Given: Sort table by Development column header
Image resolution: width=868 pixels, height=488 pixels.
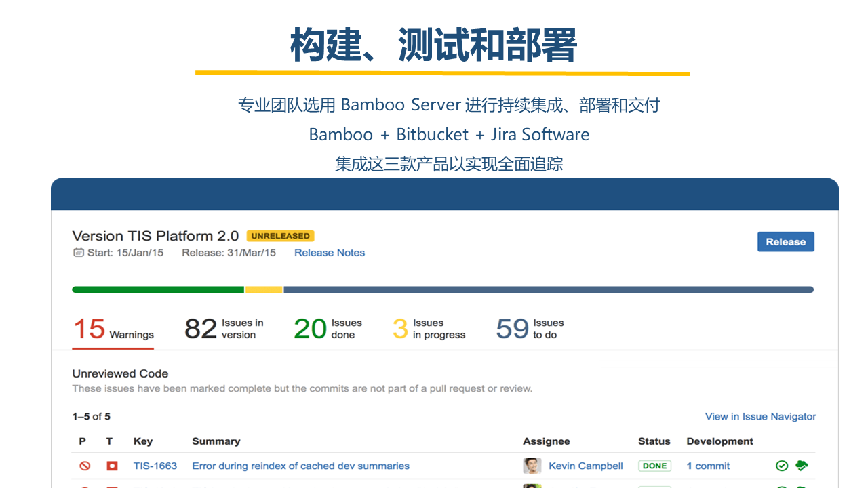Looking at the screenshot, I should click(x=720, y=441).
